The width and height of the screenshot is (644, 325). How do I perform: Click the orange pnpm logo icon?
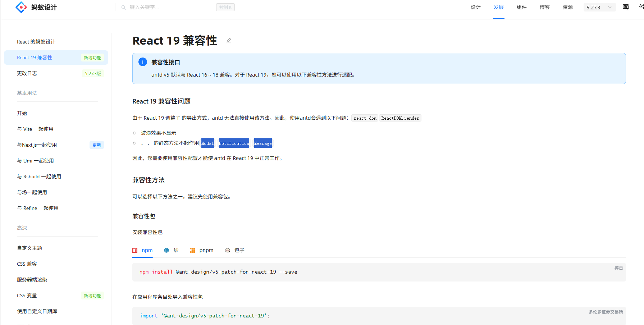click(192, 250)
